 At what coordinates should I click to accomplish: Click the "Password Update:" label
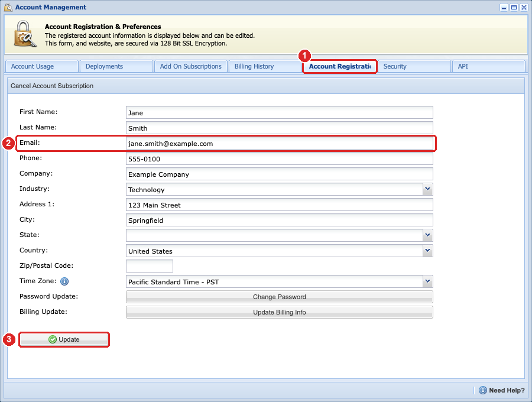pyautogui.click(x=48, y=296)
